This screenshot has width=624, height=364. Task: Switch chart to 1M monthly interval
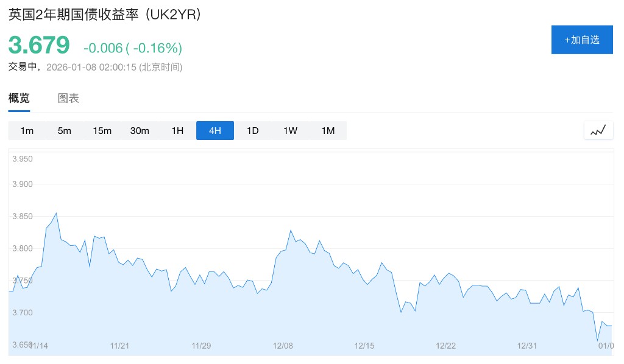(x=328, y=131)
